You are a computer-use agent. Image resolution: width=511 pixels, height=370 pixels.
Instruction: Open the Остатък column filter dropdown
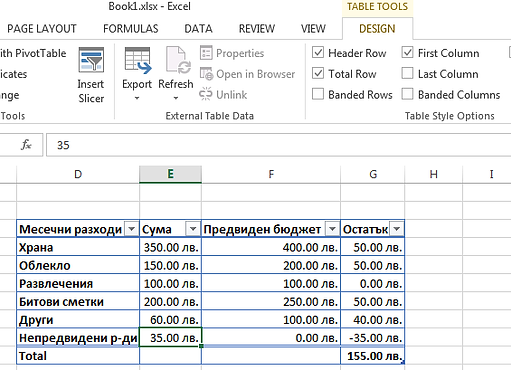pos(397,229)
